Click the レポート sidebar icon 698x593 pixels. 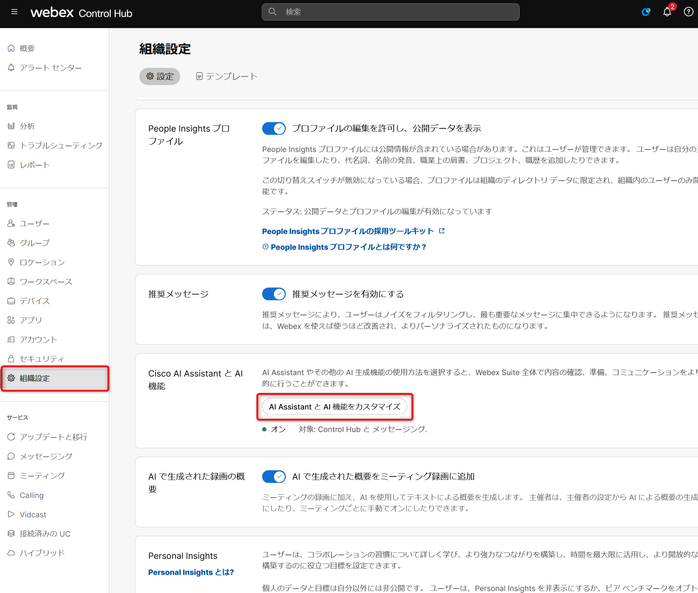(11, 165)
